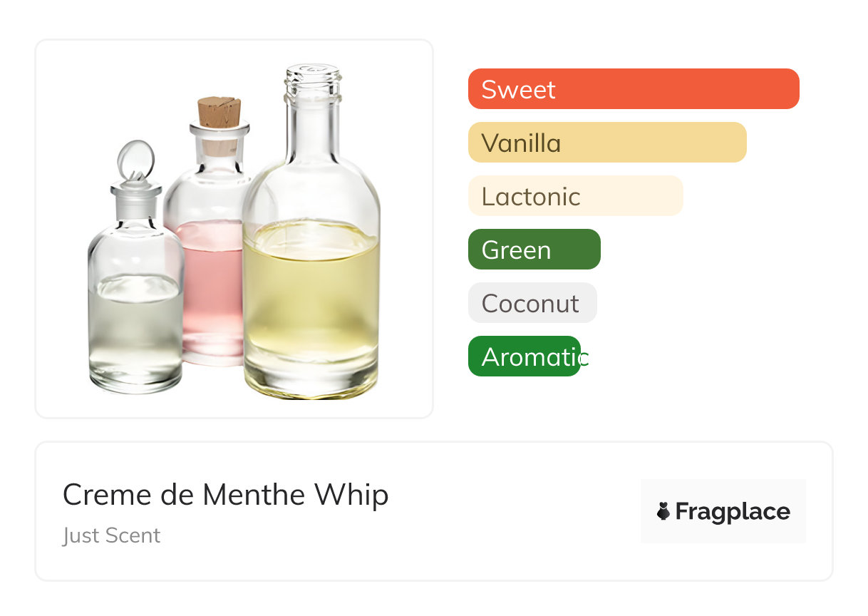
Task: Click the round glass stopper on the small bottle
Action: 135,160
